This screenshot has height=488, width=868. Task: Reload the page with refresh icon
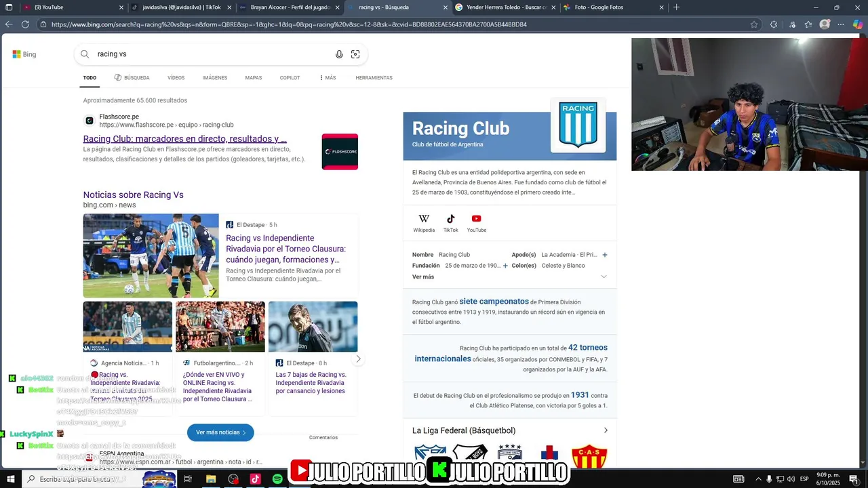pos(25,24)
